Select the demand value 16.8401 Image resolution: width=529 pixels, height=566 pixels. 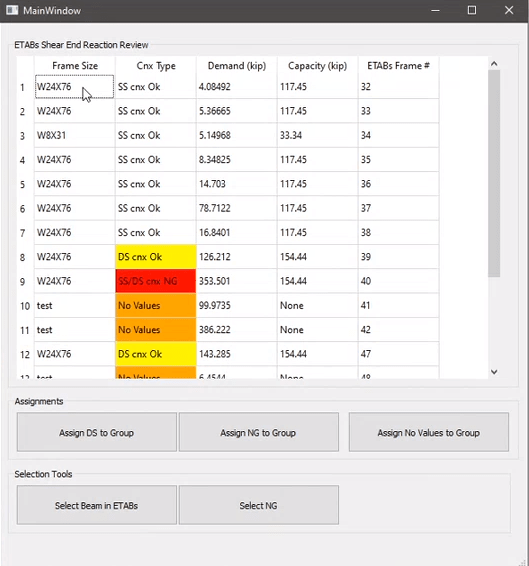point(237,232)
